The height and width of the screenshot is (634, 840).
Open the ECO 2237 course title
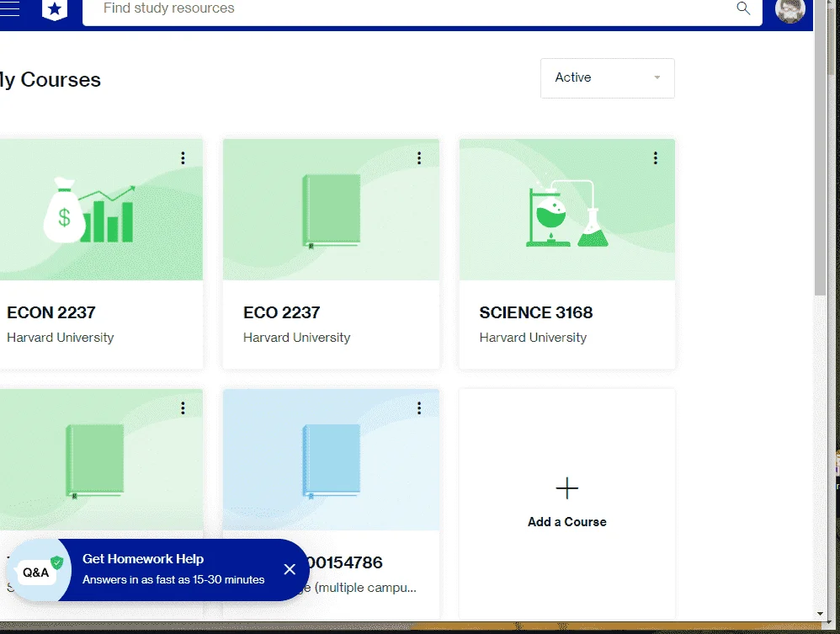(281, 312)
